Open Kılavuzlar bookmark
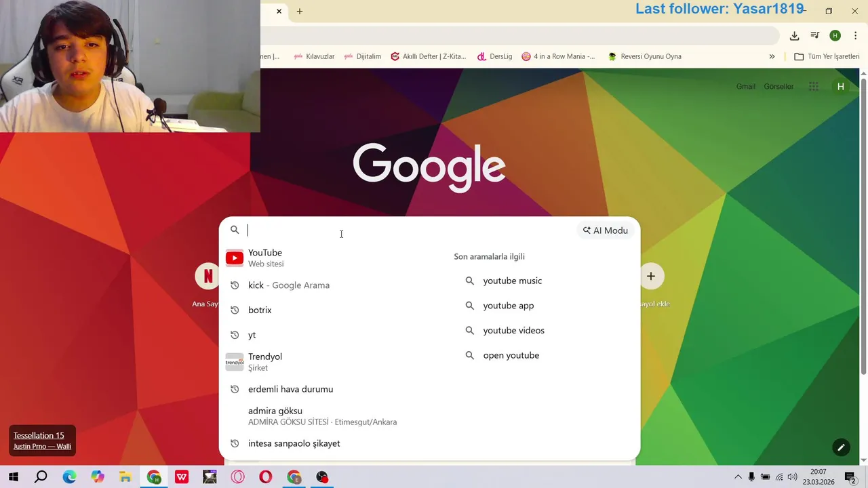The width and height of the screenshot is (868, 488). (x=314, y=56)
